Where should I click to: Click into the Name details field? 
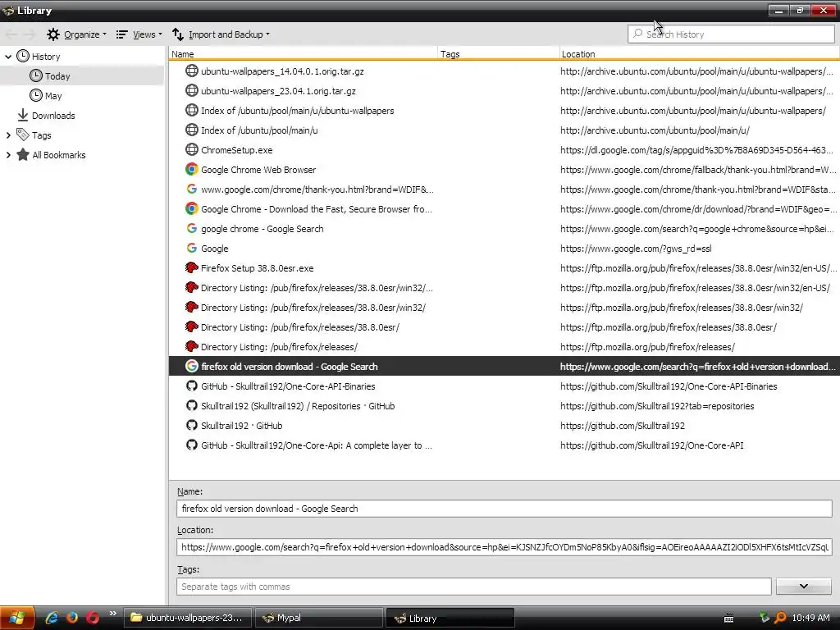coord(504,509)
